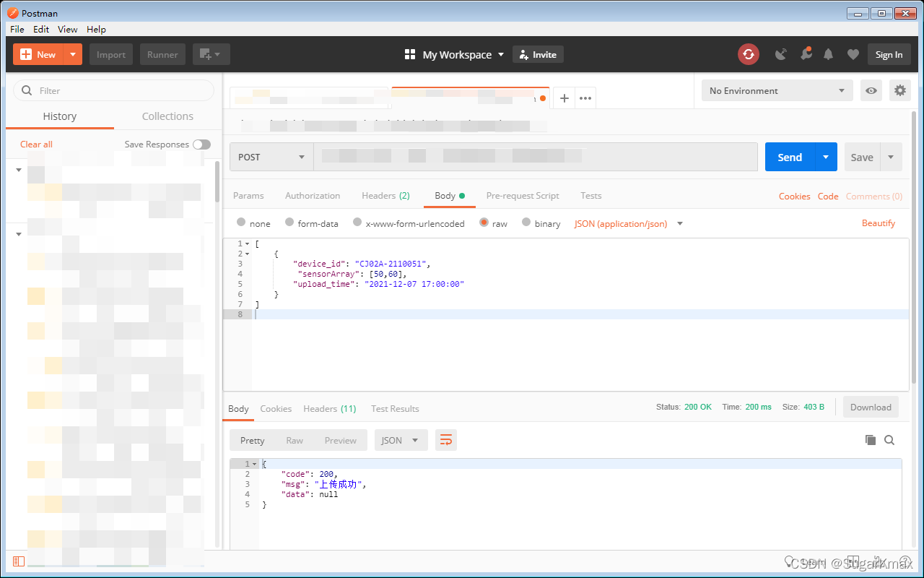
Task: Open JSON (application/json) content type dropdown
Action: (x=629, y=223)
